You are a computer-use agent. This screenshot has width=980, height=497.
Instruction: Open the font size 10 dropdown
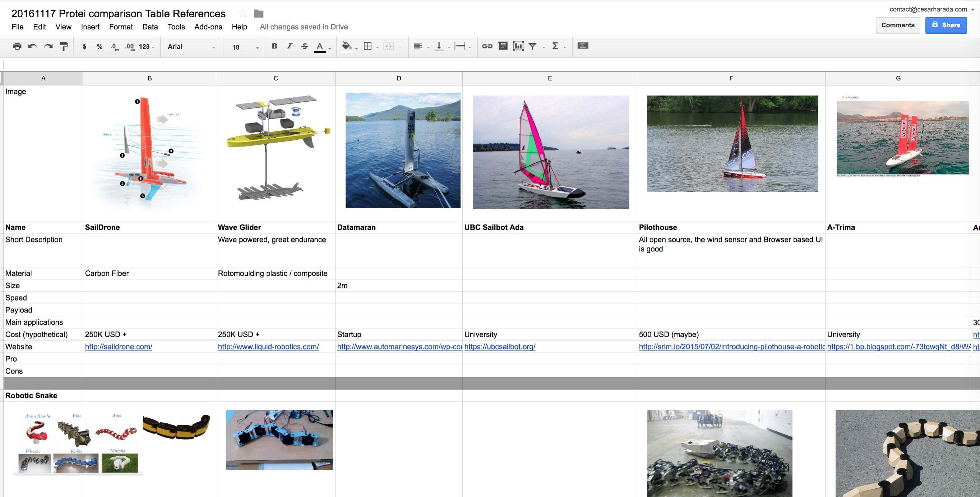click(x=245, y=47)
